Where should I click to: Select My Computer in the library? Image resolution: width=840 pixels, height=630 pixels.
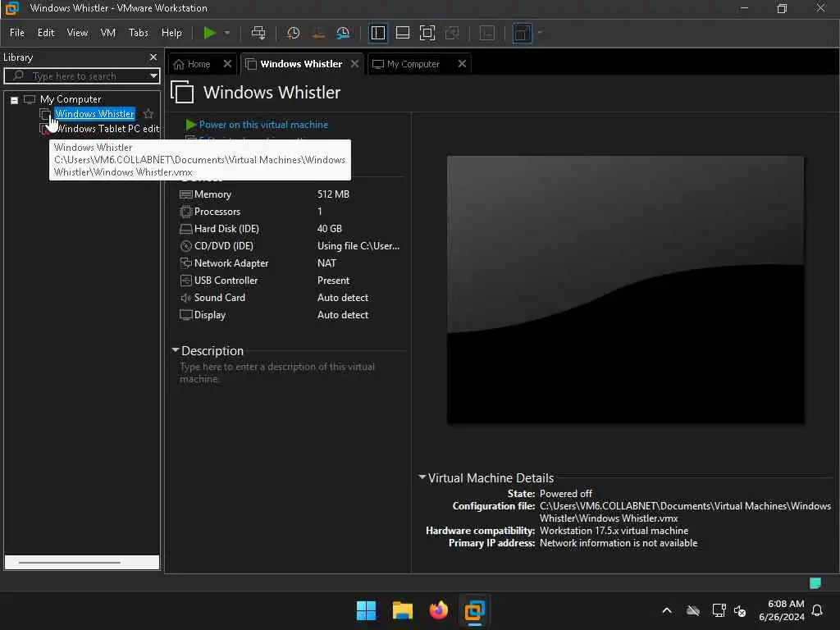[71, 99]
